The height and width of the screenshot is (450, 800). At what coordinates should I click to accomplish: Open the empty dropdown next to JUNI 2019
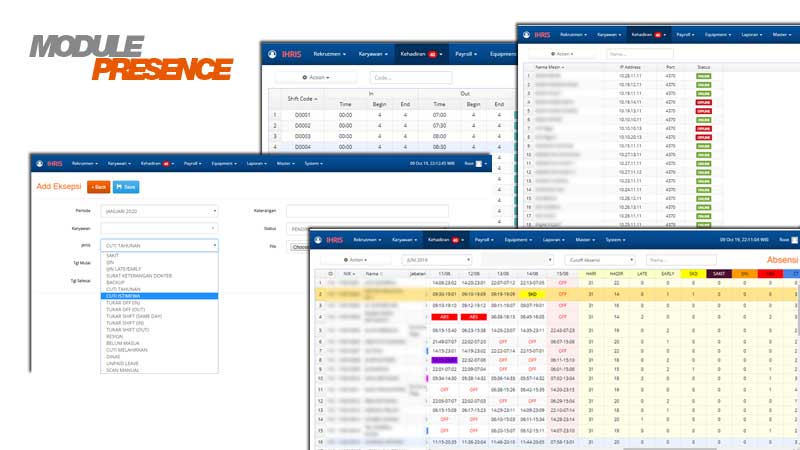tap(518, 260)
